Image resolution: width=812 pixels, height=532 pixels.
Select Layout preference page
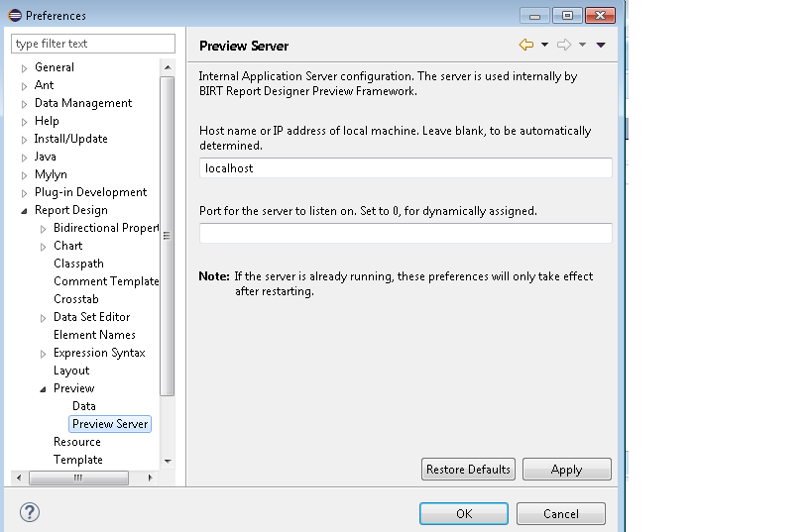tap(71, 371)
